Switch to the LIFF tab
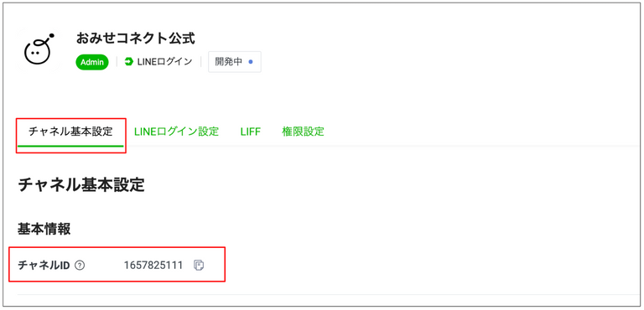Screen dimensions: 644x310 point(251,132)
